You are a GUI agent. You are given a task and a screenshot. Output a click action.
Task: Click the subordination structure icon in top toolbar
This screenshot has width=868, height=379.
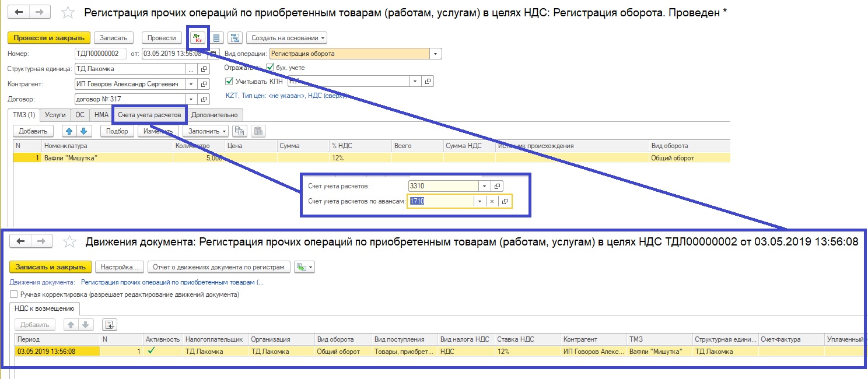click(x=235, y=38)
